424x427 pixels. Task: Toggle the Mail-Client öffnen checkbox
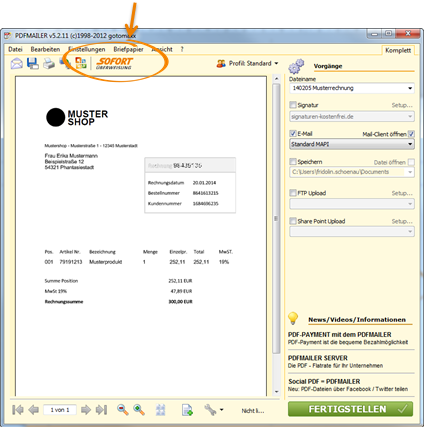click(411, 134)
